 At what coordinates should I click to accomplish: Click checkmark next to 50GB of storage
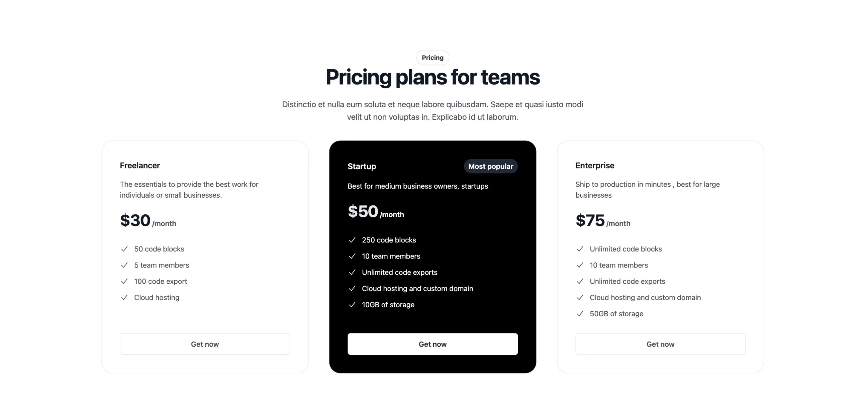(580, 314)
